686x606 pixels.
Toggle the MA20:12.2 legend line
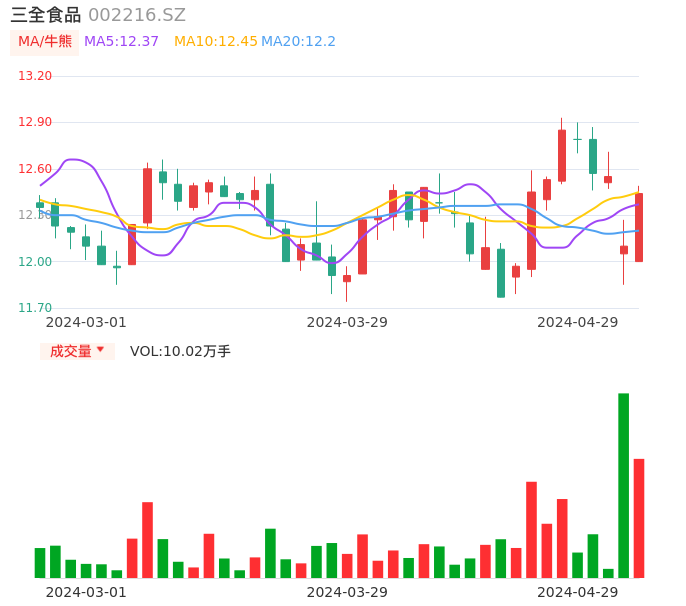coord(298,42)
